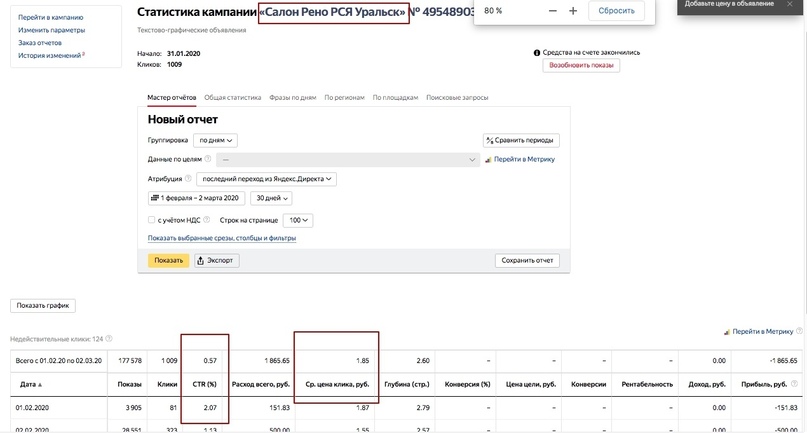This screenshot has width=807, height=433.
Task: Click 'Показать выбранные срезы, столбцы и фильтры' link
Action: tap(222, 238)
